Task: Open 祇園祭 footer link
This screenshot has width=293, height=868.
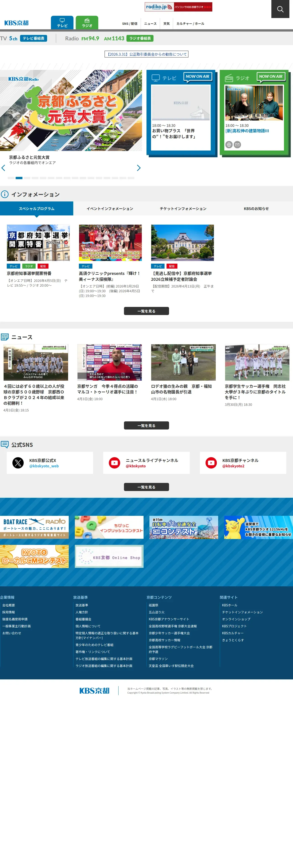Action: click(x=153, y=605)
